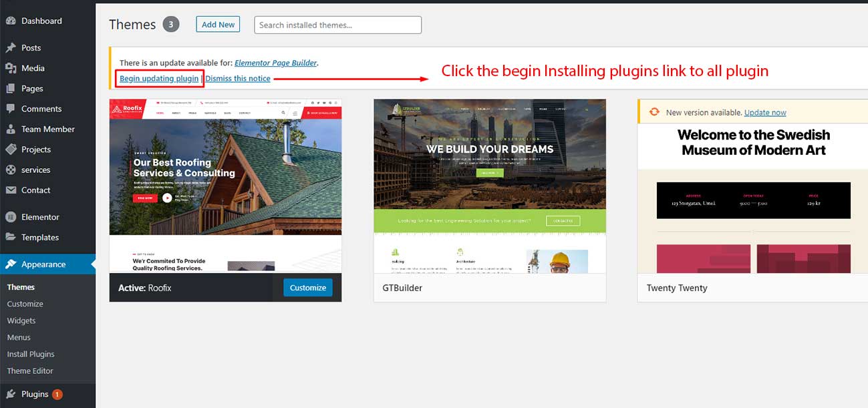Click the Team Member person icon
Viewport: 868px width, 408px height.
[11, 130]
